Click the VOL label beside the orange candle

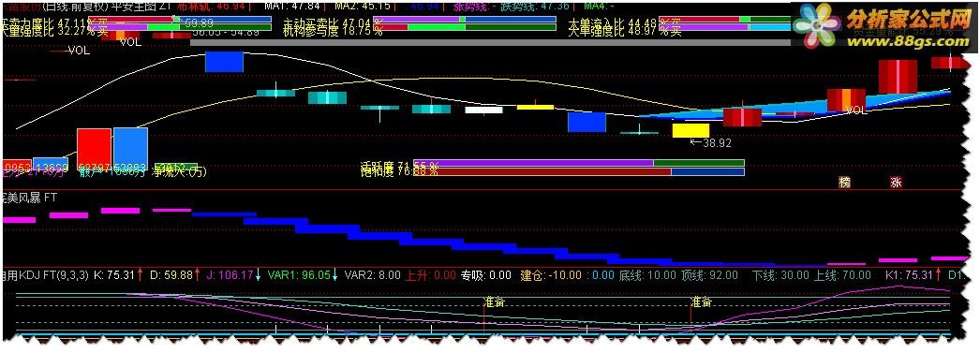[855, 110]
